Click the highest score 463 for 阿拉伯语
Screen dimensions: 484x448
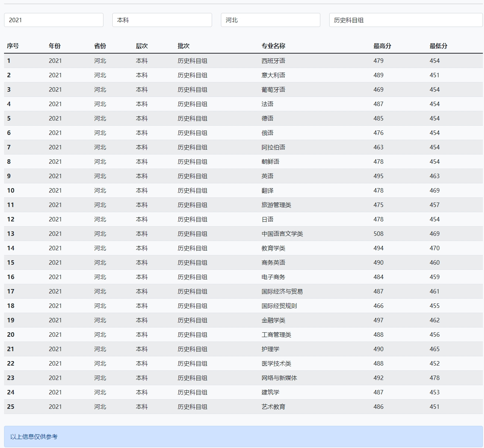point(378,147)
